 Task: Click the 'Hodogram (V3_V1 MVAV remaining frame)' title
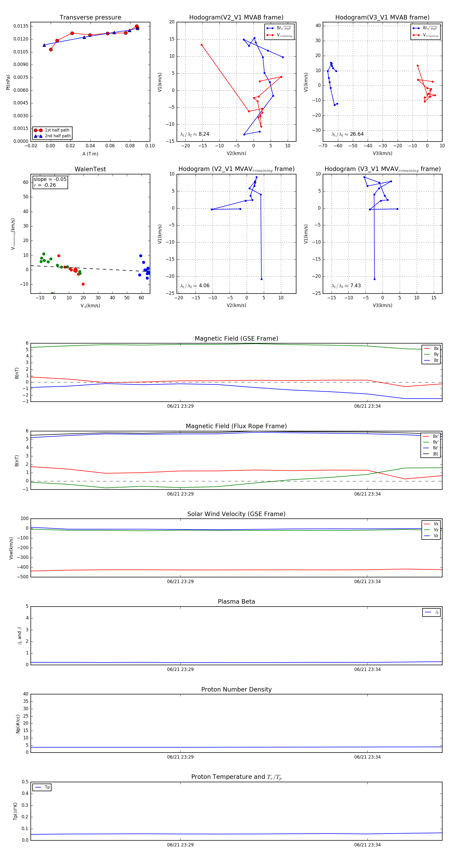(382, 169)
